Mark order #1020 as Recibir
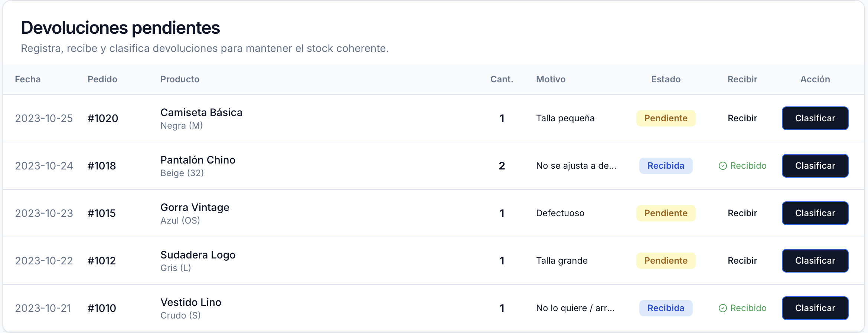The height and width of the screenshot is (333, 868). 742,118
